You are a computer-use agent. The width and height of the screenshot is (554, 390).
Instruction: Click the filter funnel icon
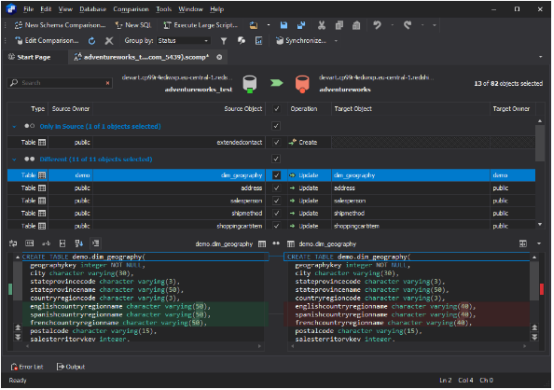click(x=224, y=41)
